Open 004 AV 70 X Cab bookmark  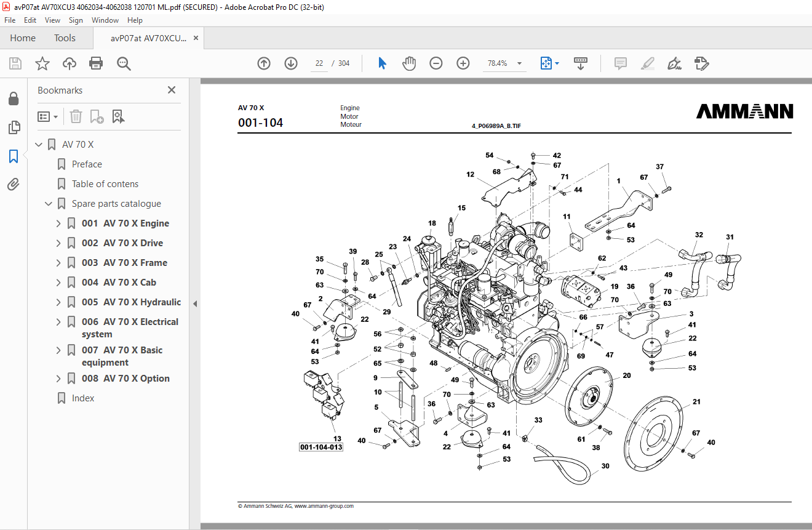(x=119, y=283)
